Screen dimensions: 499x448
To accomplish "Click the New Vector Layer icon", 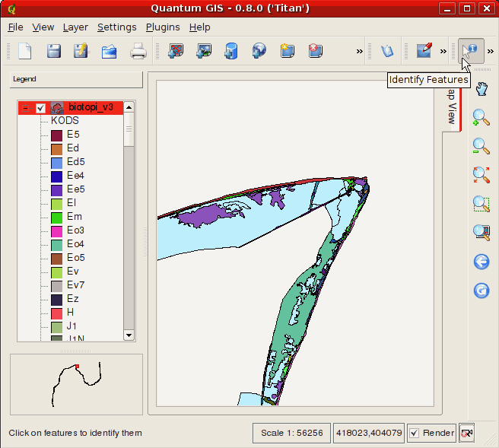I will pos(287,51).
